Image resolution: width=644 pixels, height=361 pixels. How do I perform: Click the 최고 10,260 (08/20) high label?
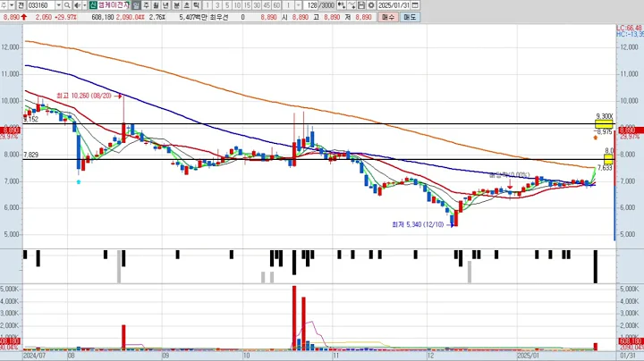point(84,96)
